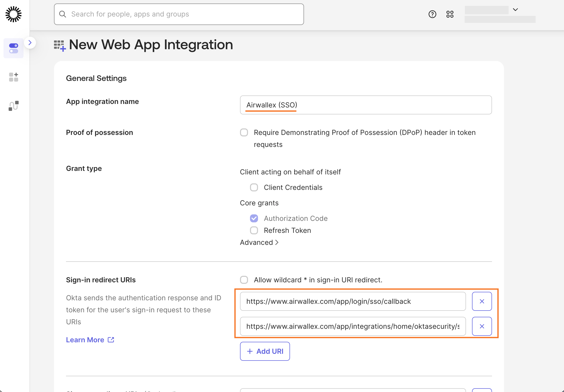564x392 pixels.
Task: Expand the Advanced grant types section
Action: coord(259,242)
